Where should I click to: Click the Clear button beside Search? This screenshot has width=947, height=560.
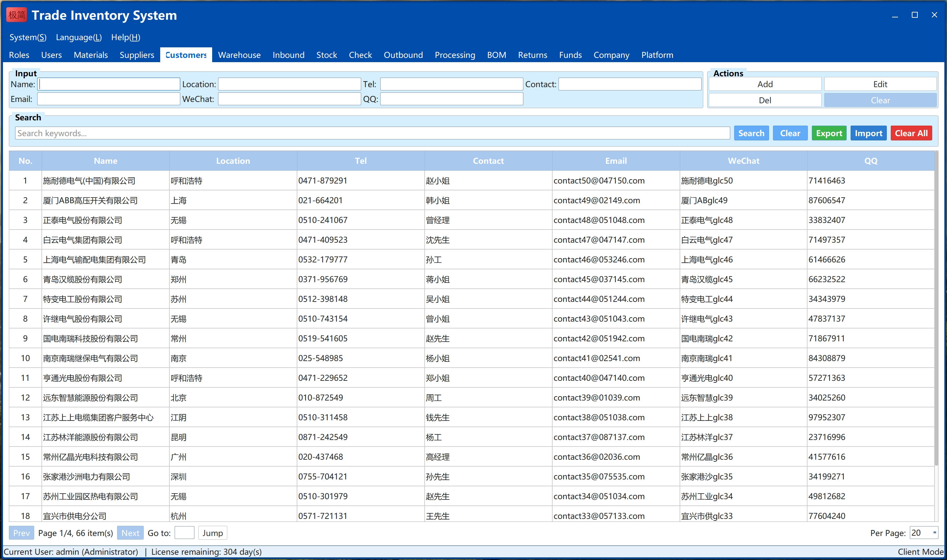(x=790, y=133)
